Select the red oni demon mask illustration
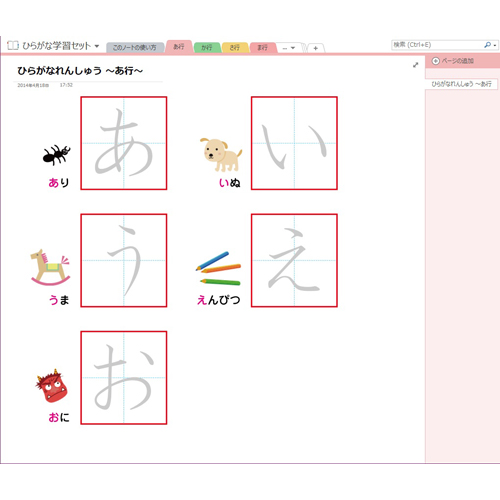The image size is (500, 500). click(x=52, y=386)
